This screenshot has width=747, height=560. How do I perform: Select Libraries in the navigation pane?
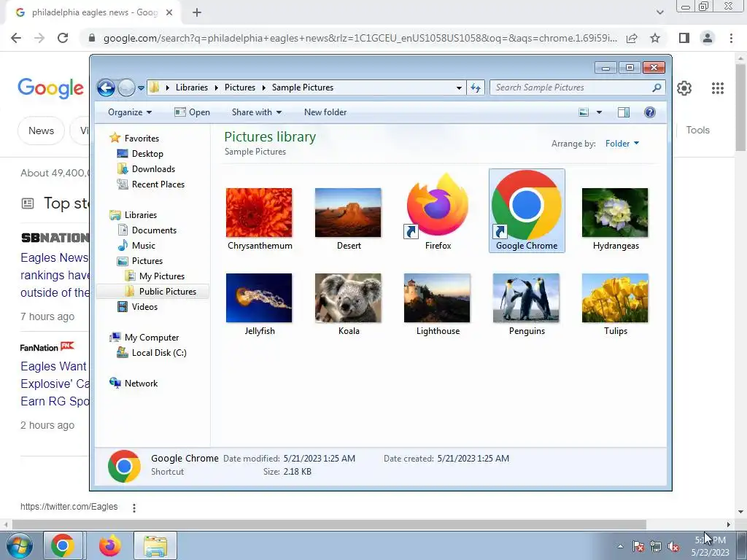click(141, 215)
